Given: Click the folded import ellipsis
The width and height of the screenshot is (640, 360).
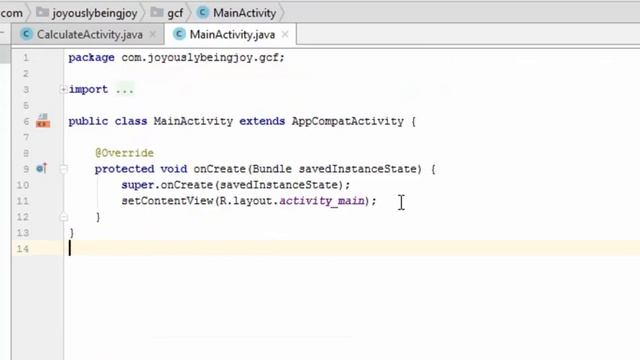Looking at the screenshot, I should (124, 89).
